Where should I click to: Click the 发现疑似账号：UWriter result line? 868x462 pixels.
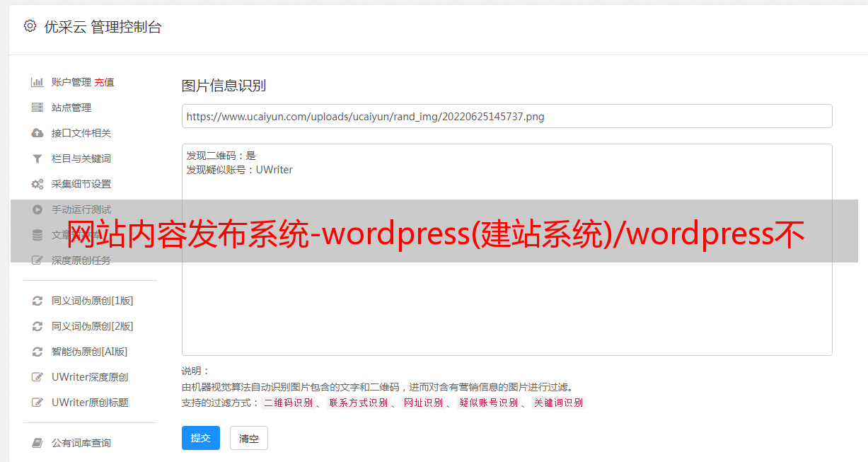coord(239,170)
